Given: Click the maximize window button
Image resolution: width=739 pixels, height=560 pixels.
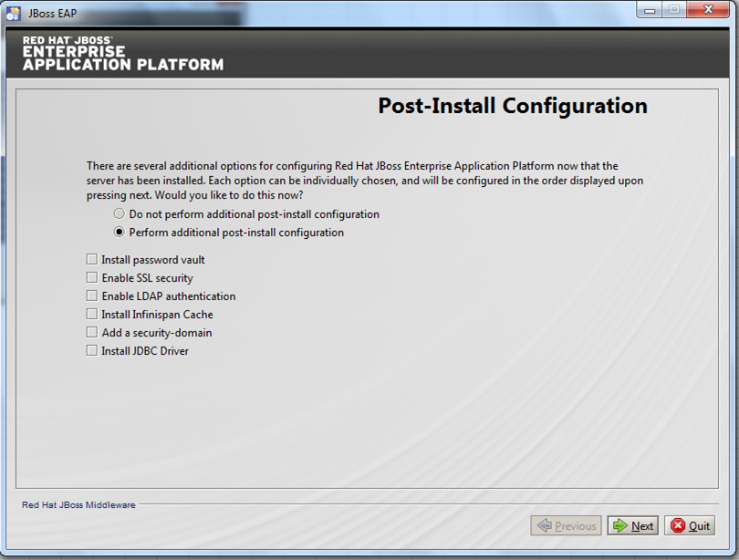Looking at the screenshot, I should (674, 10).
